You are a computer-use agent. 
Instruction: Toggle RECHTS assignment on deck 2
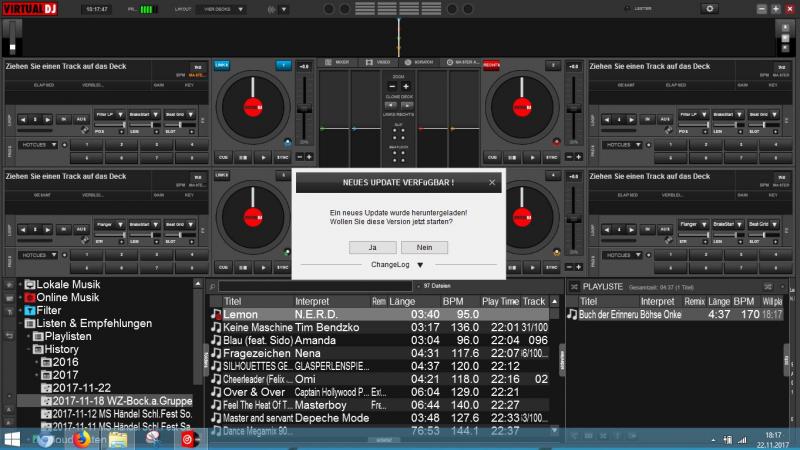coord(491,65)
